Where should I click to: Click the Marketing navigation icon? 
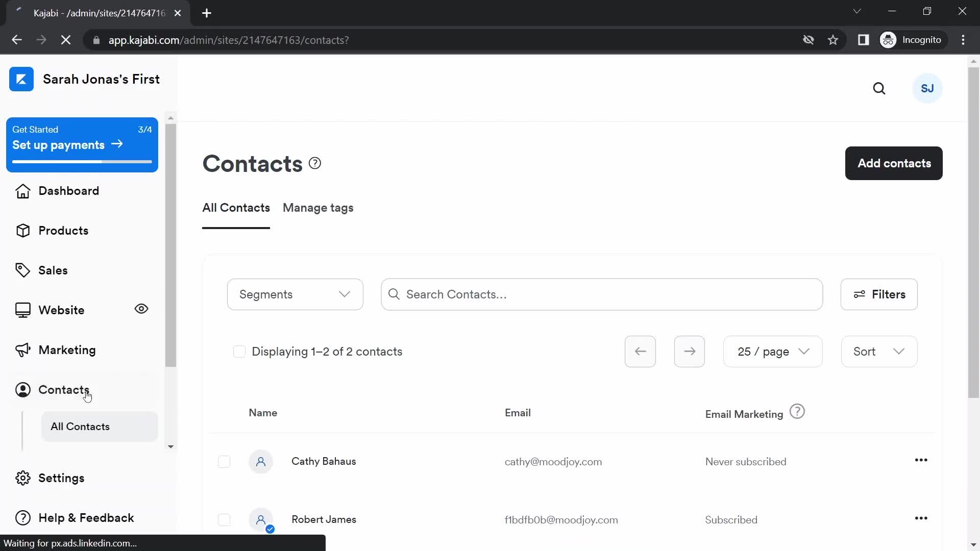21,349
